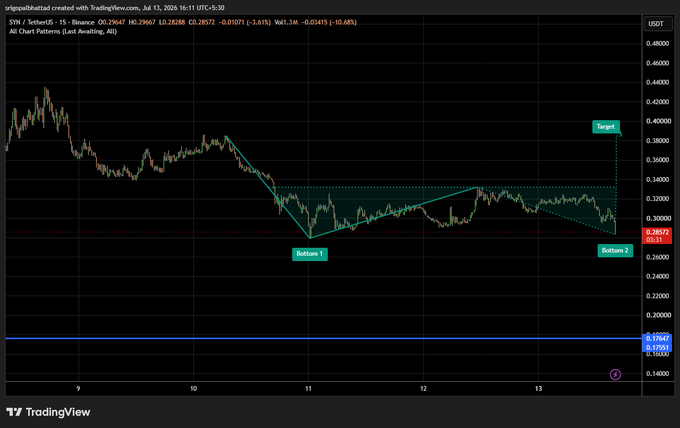This screenshot has width=680, height=428.
Task: Click the 0.14000 price axis label
Action: 657,373
